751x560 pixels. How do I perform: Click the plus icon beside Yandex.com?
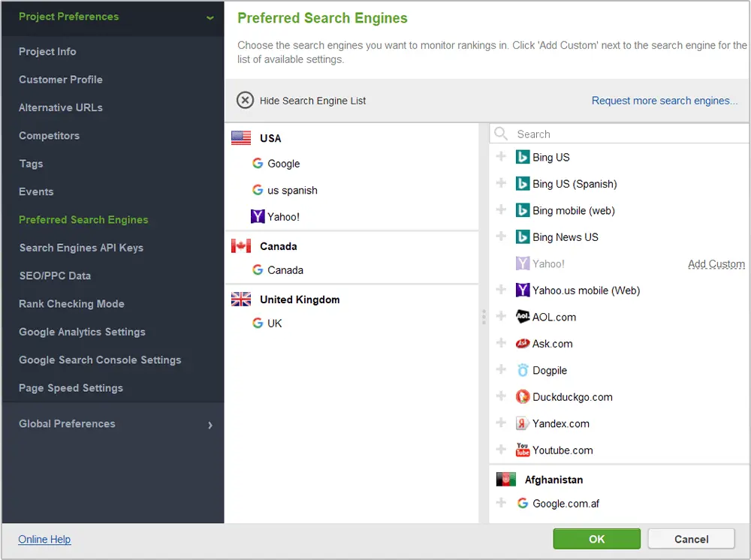(502, 423)
